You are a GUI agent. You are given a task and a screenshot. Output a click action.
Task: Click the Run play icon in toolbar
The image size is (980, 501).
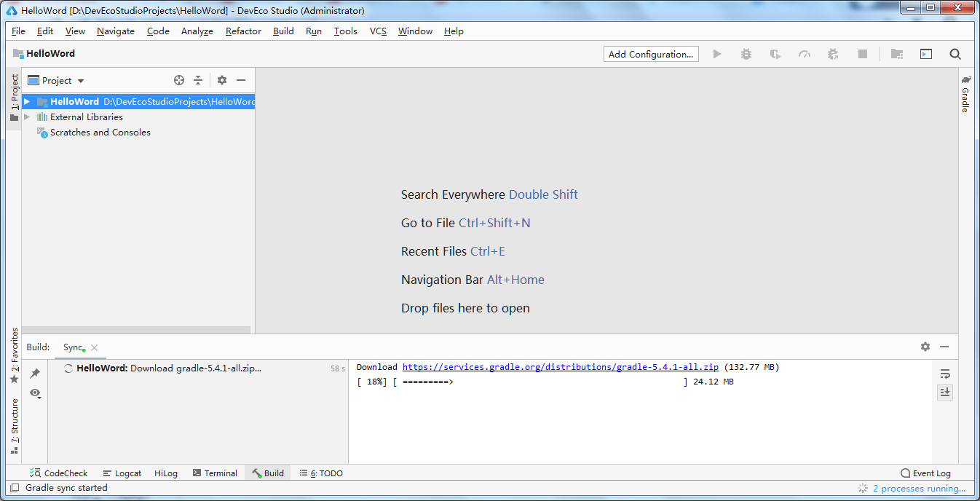coord(717,54)
